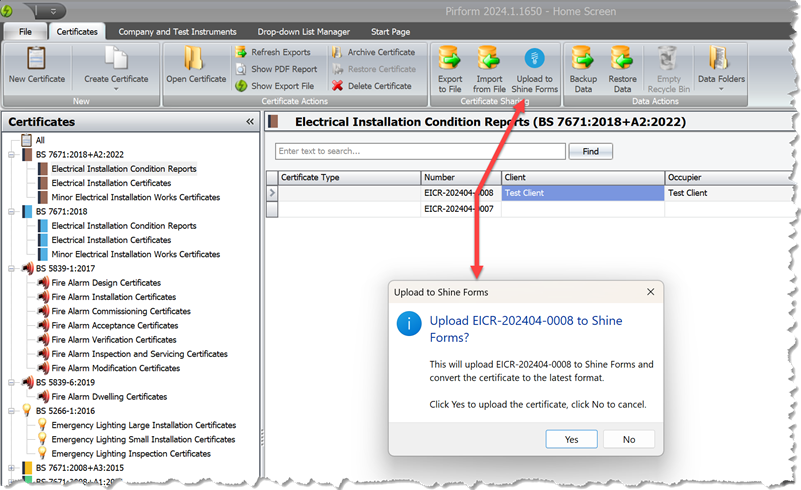Click Show PDF Report
The image size is (801, 490).
275,69
